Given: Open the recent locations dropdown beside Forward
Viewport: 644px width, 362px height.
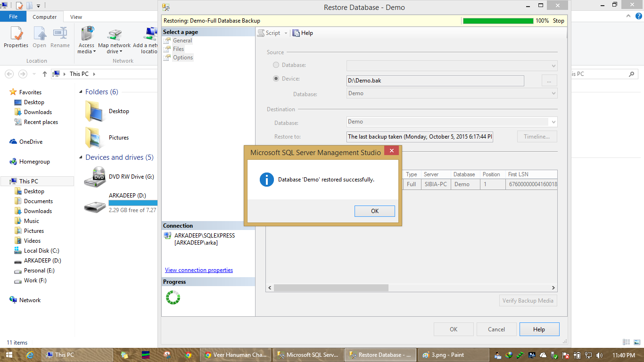Looking at the screenshot, I should click(x=33, y=74).
